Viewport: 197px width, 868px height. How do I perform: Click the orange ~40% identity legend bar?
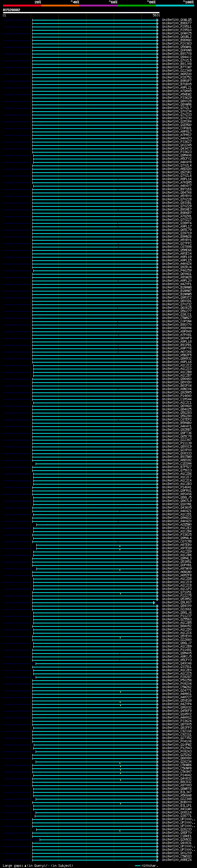(60, 6)
